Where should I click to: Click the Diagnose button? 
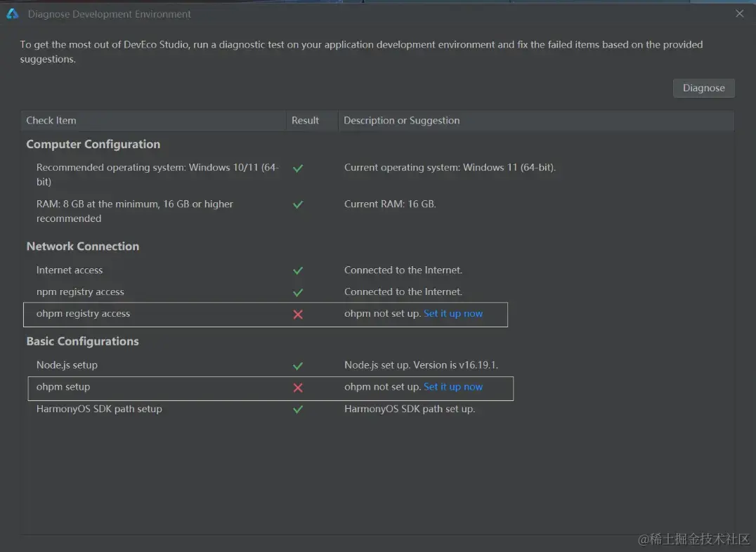(x=703, y=88)
